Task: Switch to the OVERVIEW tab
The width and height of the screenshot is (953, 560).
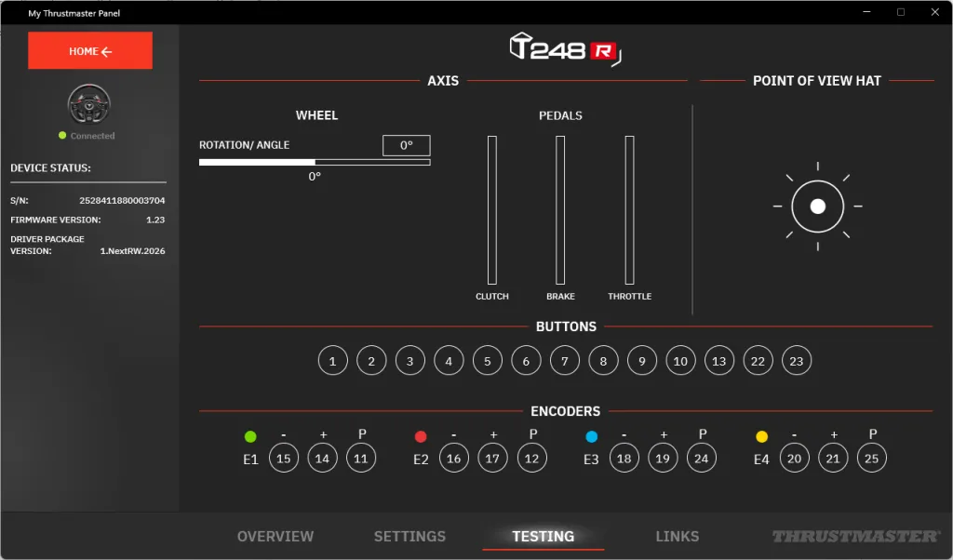Action: coord(275,537)
